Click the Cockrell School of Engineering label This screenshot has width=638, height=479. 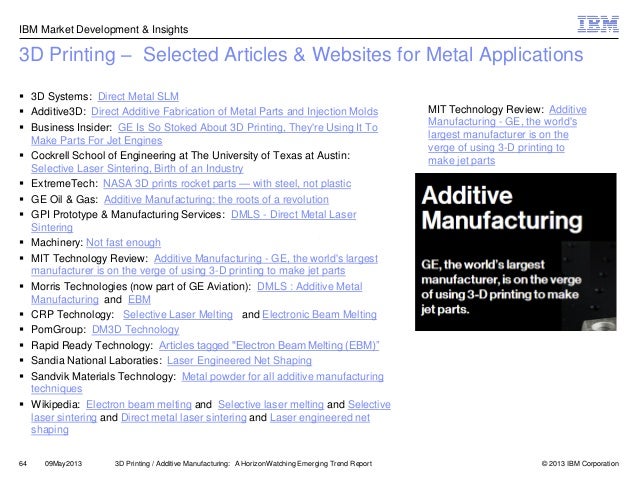(190, 155)
